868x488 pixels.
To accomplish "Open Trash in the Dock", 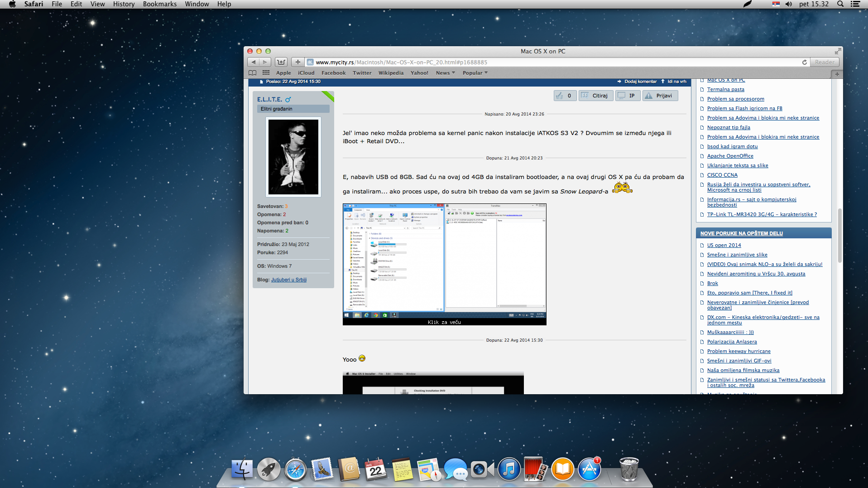I will (x=629, y=469).
